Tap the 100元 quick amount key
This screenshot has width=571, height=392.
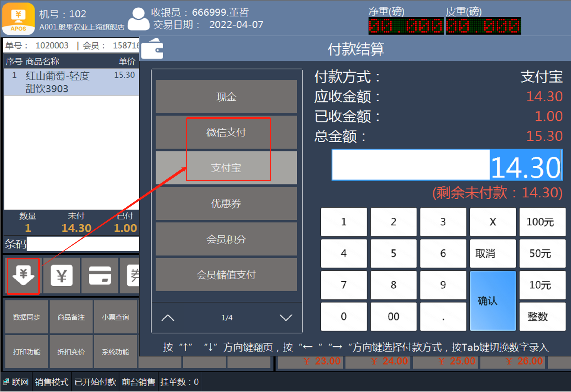pyautogui.click(x=542, y=222)
